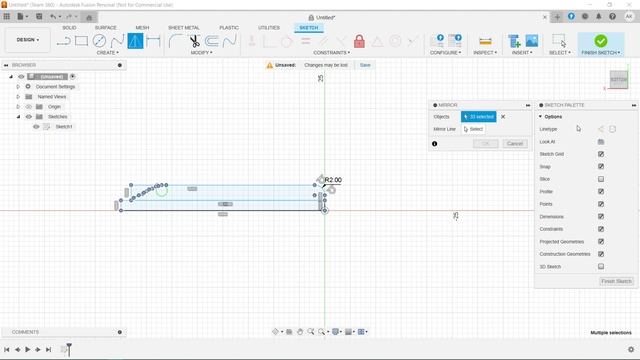Click the red Fix/Unfix lock constraint

click(359, 41)
